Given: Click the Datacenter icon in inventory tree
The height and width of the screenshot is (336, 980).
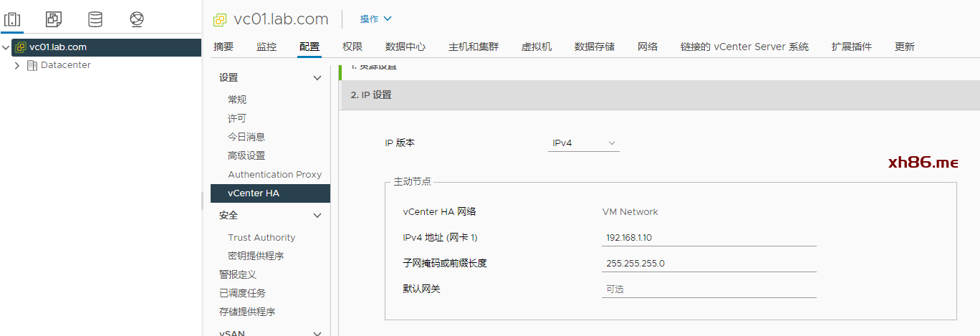Looking at the screenshot, I should [x=32, y=65].
